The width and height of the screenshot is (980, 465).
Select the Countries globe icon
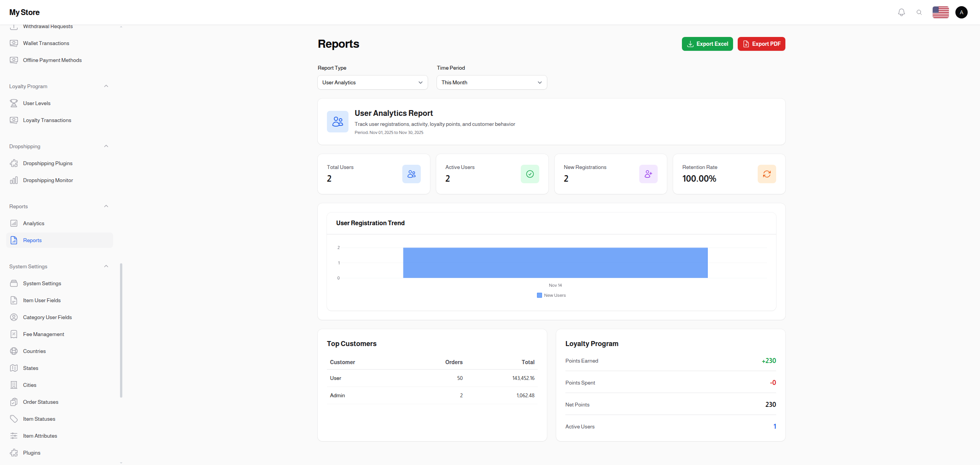coord(14,351)
